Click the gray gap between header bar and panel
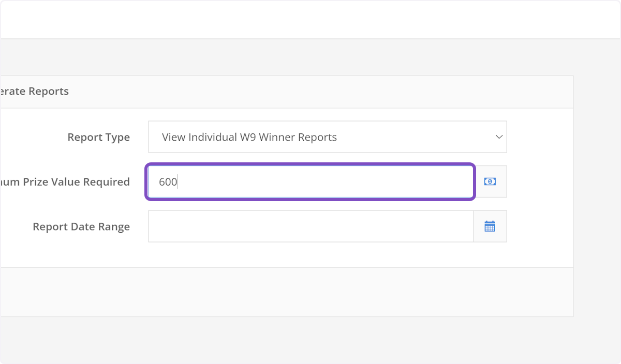 click(310, 57)
